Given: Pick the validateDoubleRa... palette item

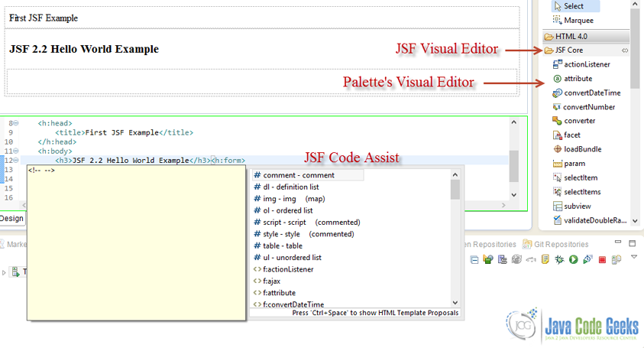Looking at the screenshot, I should [590, 220].
